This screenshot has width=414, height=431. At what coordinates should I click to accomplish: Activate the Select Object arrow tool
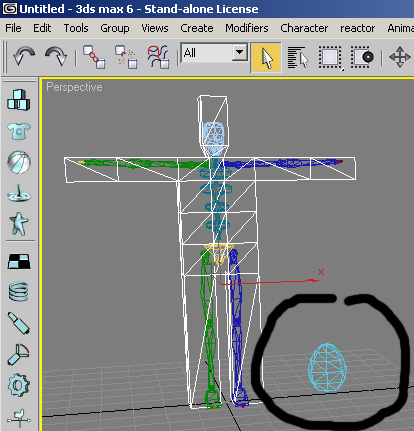[266, 57]
